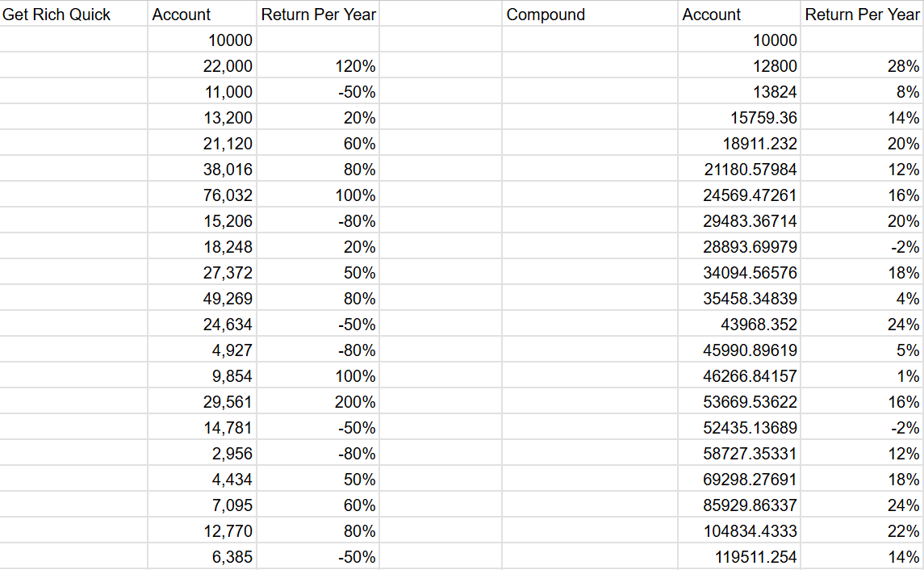Screen dimensions: 924x570
Task: Select the cell showing 22,000
Action: [x=202, y=65]
